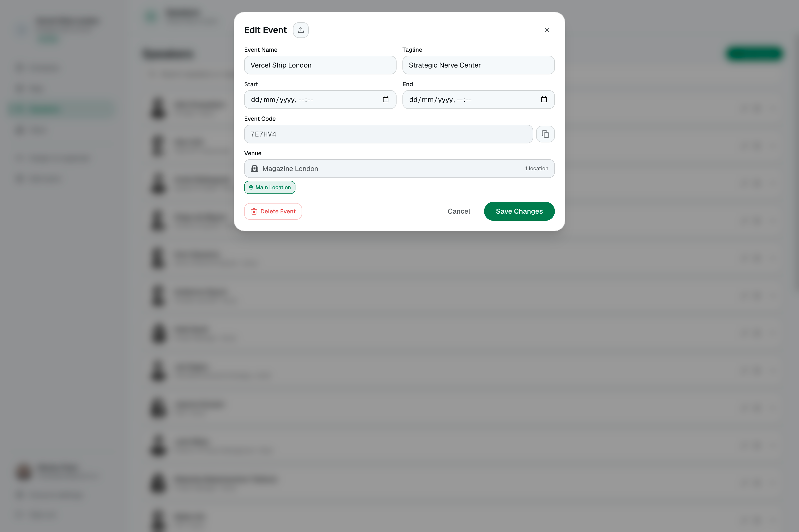Click the blurred green button behind dialog
Screen dimensions: 799x532
pos(755,54)
